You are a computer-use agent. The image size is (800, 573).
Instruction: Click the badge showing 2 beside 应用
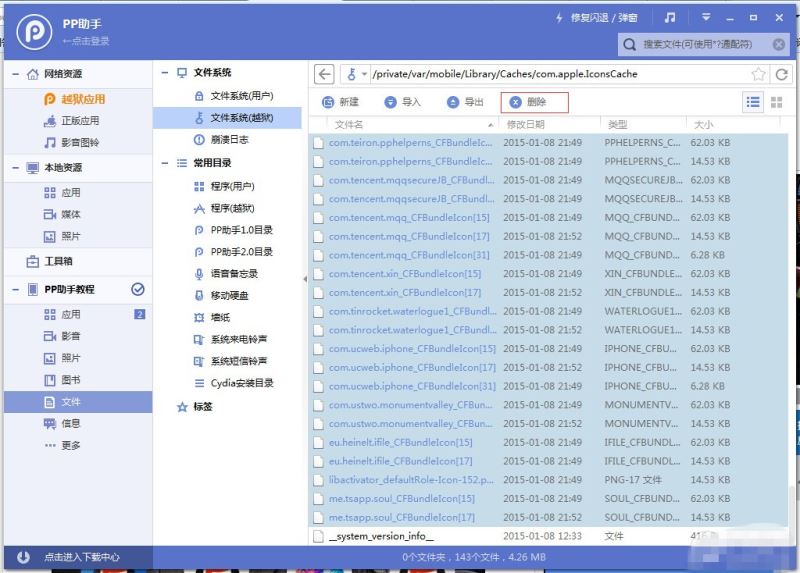pyautogui.click(x=139, y=314)
